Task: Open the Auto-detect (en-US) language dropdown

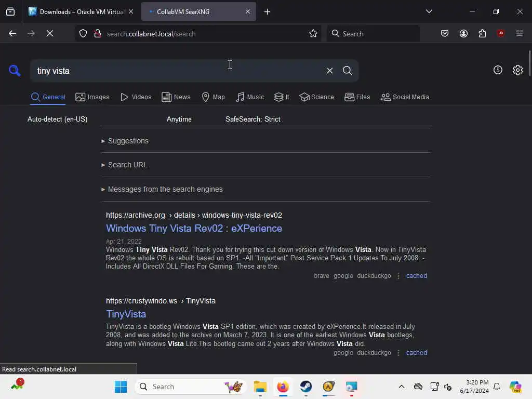Action: [57, 119]
